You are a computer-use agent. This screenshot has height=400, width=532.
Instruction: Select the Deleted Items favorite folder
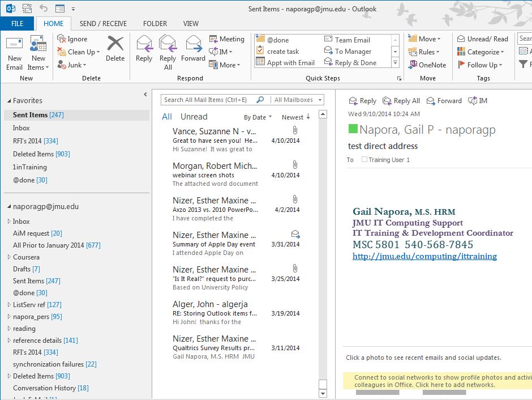[x=41, y=154]
